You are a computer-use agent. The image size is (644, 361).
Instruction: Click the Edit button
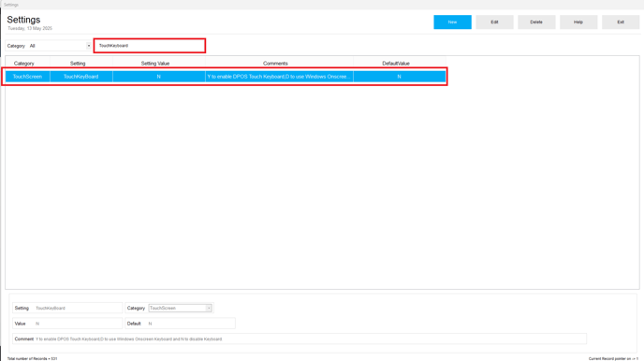494,22
